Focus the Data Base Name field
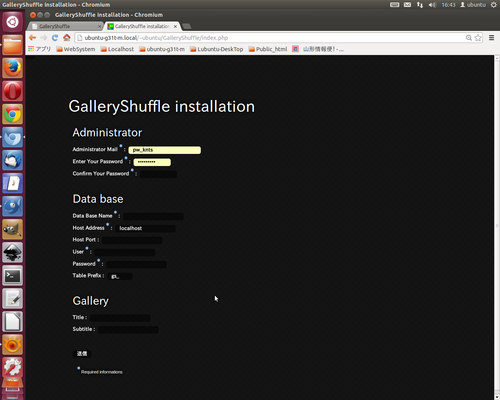This screenshot has height=400, width=500. pyautogui.click(x=153, y=216)
